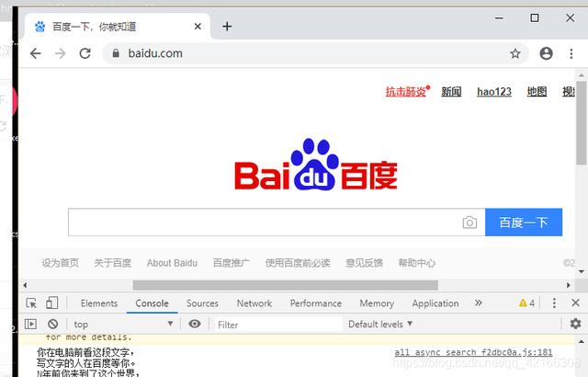Open the 地图 link
Viewport: 588px width, 377px height.
[x=537, y=91]
